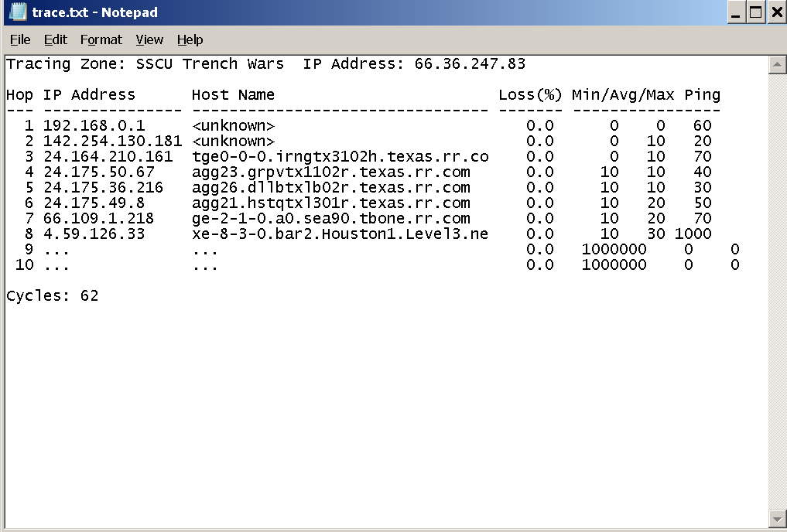Viewport: 787px width, 532px height.
Task: Open the File menu
Action: coord(20,39)
